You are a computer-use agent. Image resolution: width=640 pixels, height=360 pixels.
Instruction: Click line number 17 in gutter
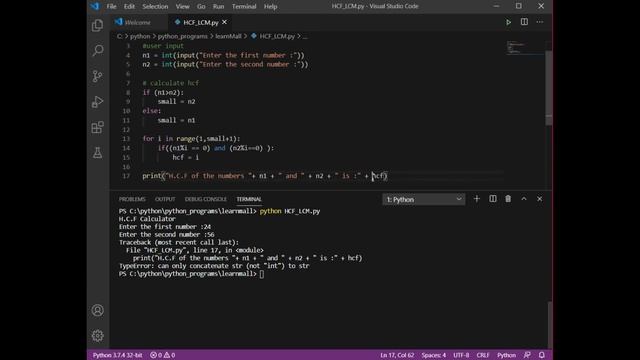point(126,176)
